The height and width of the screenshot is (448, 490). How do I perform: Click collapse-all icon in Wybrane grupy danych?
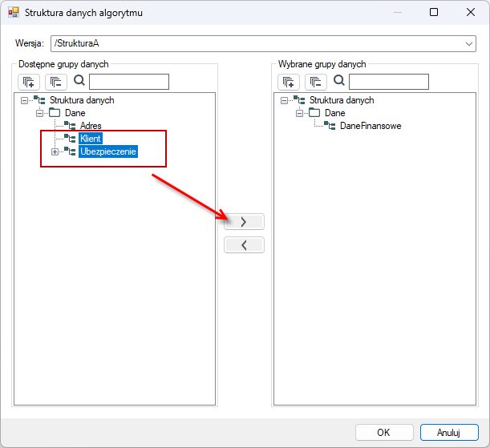[316, 82]
